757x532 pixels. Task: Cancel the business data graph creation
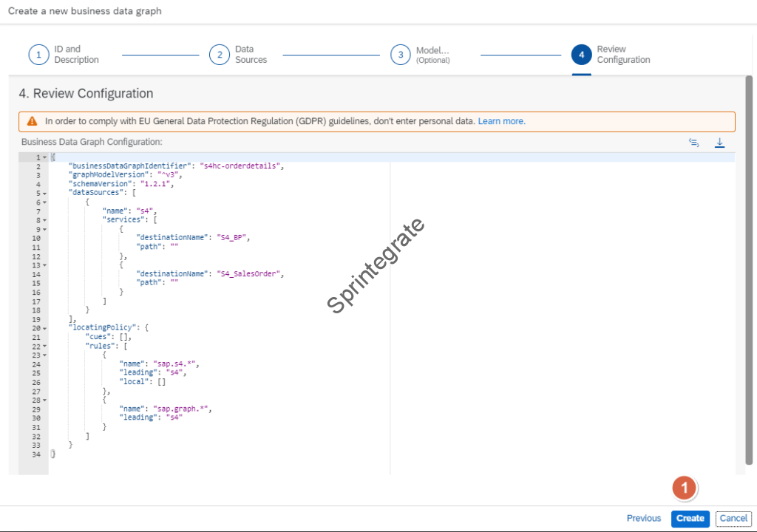pyautogui.click(x=733, y=519)
